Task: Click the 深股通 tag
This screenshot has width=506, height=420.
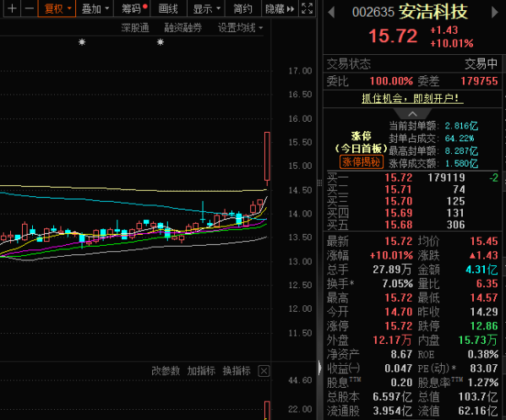Action: click(135, 28)
